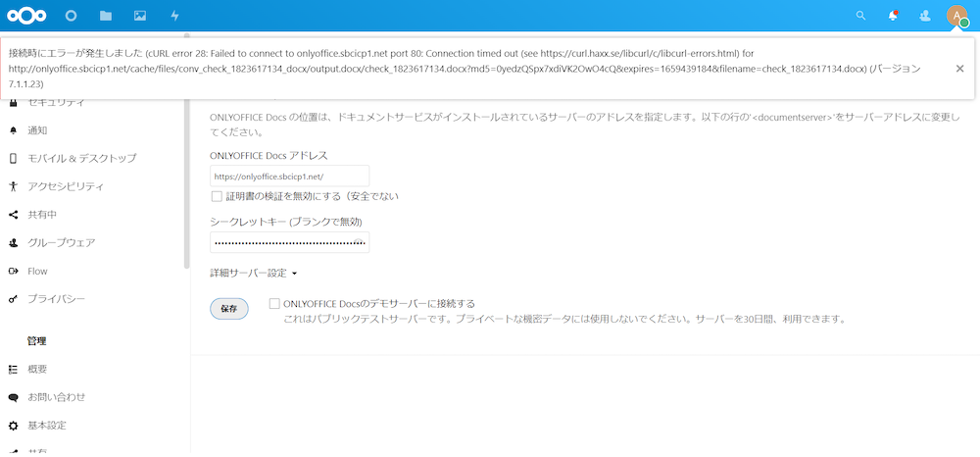Image resolution: width=980 pixels, height=457 pixels.
Task: Enable ONLYOFFICE Docs demo server checkbox
Action: click(x=273, y=304)
